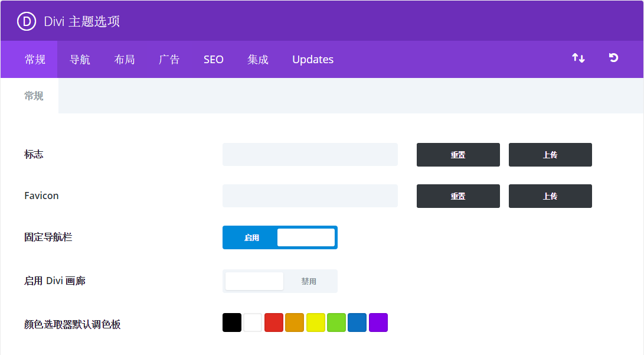
Task: Open the 集成 tab
Action: [258, 60]
